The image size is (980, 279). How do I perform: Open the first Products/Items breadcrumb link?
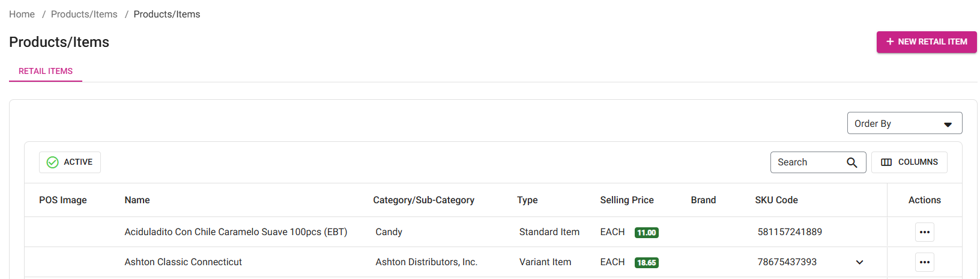84,14
